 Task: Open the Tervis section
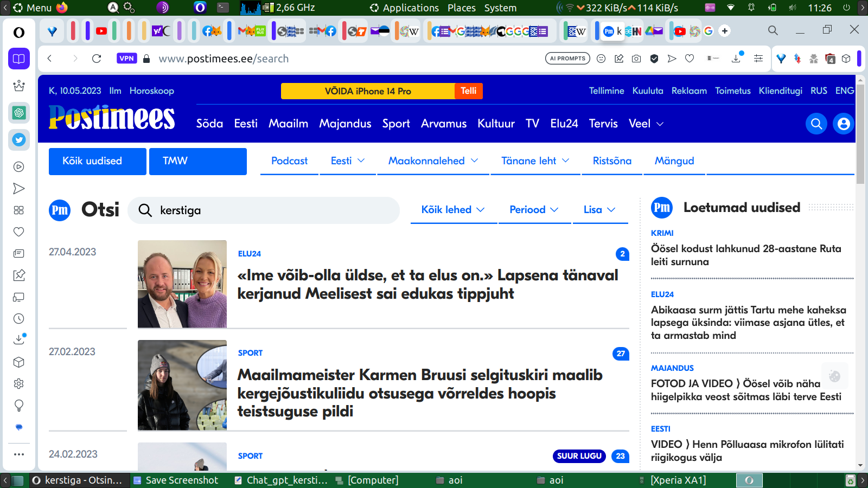(603, 124)
